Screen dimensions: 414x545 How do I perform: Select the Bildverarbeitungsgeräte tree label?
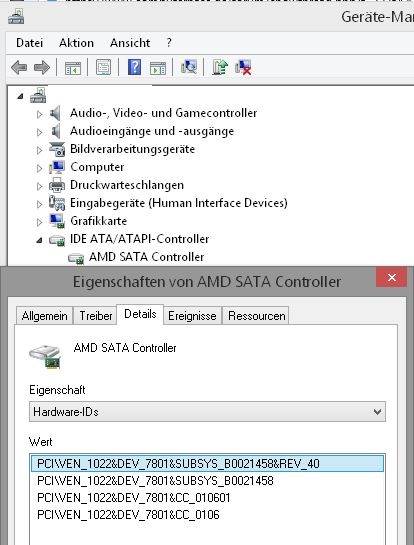[x=132, y=149]
